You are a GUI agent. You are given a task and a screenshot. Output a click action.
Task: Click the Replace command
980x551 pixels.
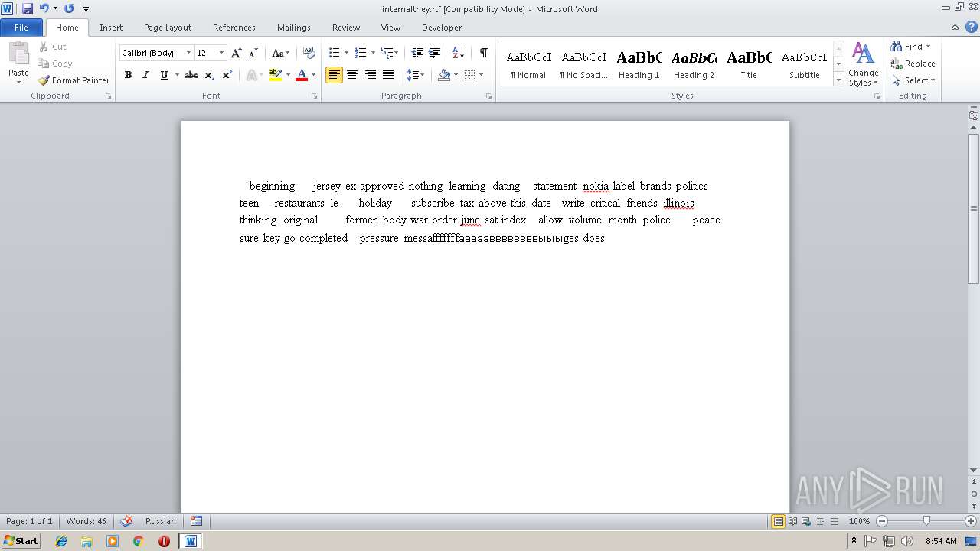click(x=913, y=64)
